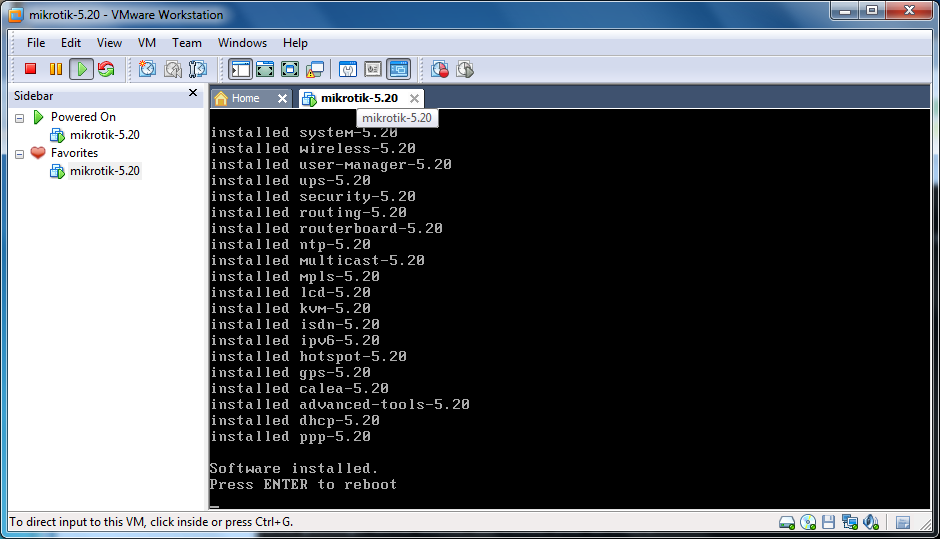Open the VM menu
The image size is (940, 539).
147,43
